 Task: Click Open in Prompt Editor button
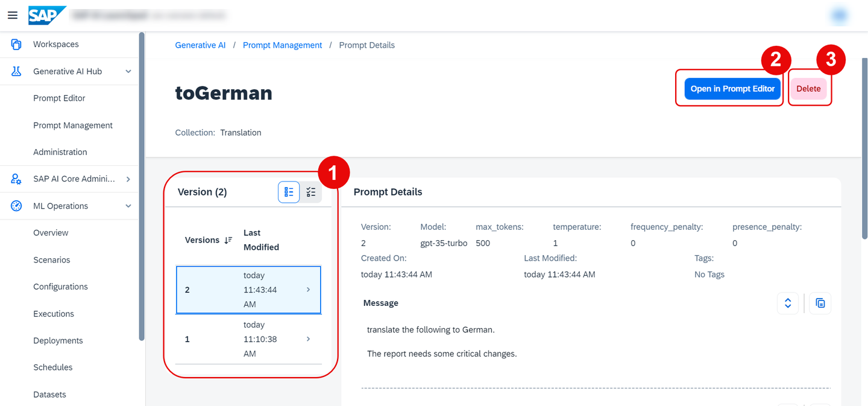(x=732, y=89)
